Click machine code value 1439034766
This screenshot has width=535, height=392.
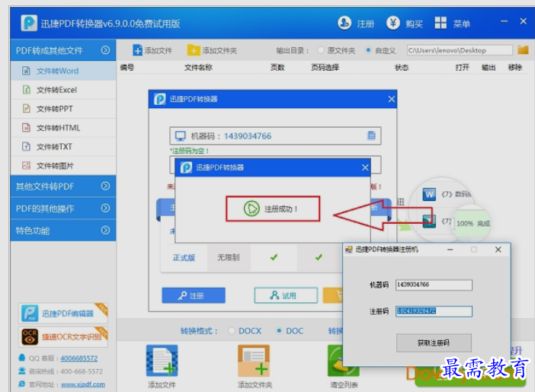[x=248, y=136]
